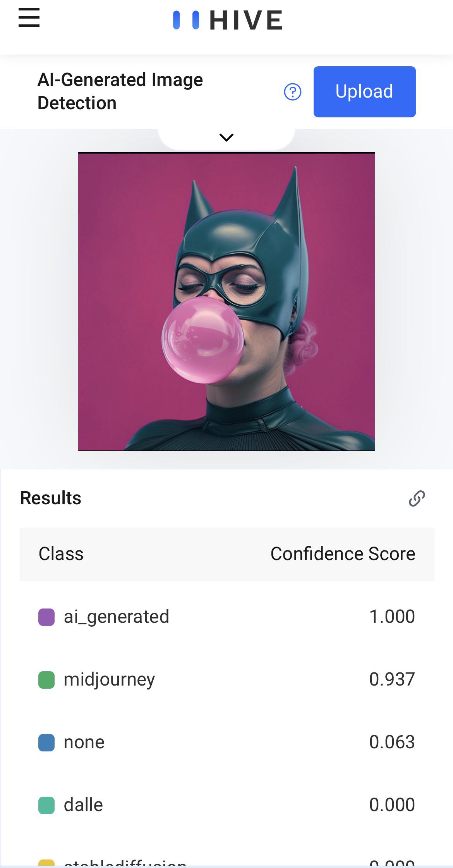Click the Confidence Score column header
The width and height of the screenshot is (453, 868).
pos(343,554)
